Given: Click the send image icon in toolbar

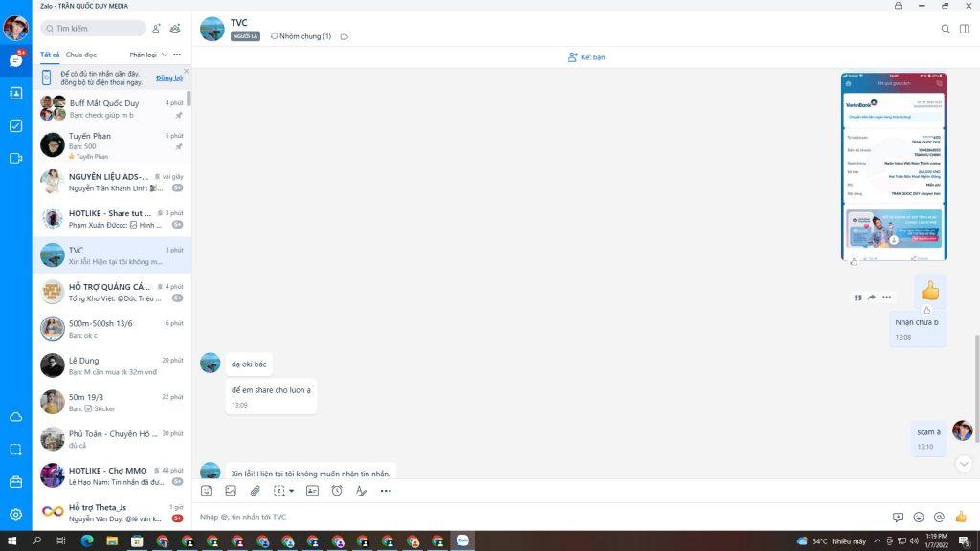Looking at the screenshot, I should coord(231,491).
